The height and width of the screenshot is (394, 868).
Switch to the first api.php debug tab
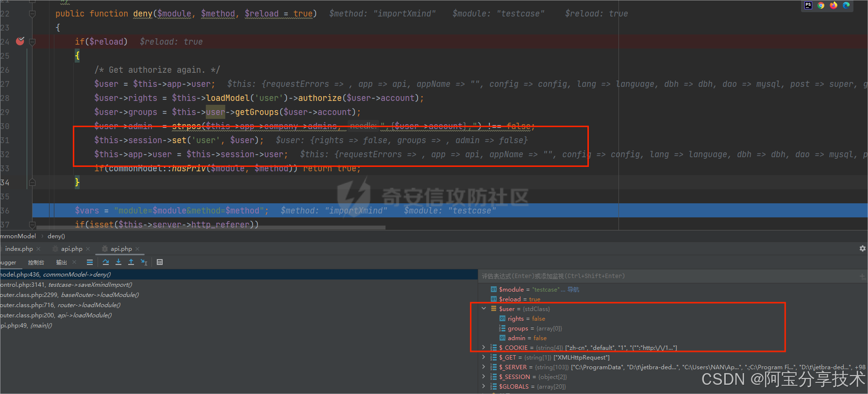[x=71, y=249]
